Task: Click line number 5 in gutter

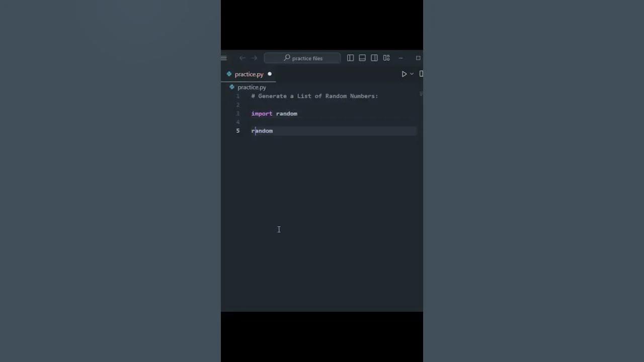Action: click(238, 131)
